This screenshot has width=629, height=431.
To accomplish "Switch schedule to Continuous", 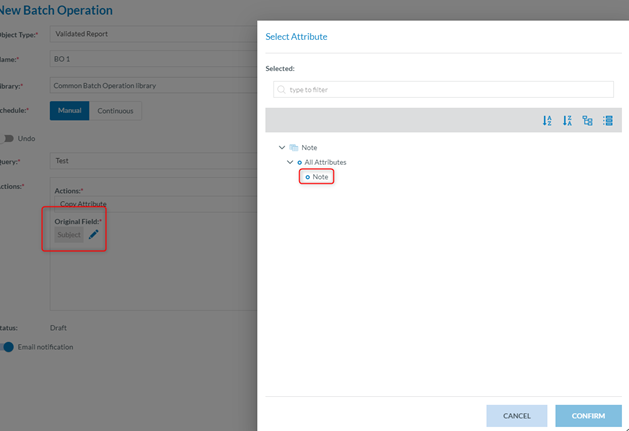I will click(x=115, y=111).
